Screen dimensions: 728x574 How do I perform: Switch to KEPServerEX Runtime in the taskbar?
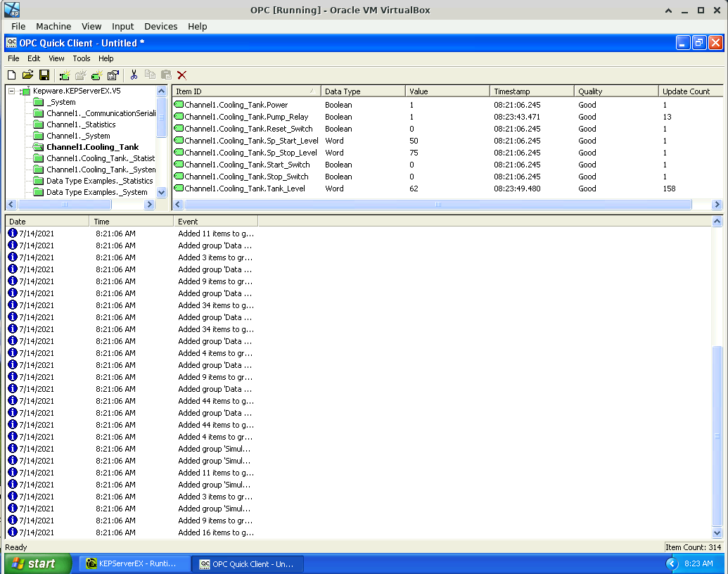[133, 563]
